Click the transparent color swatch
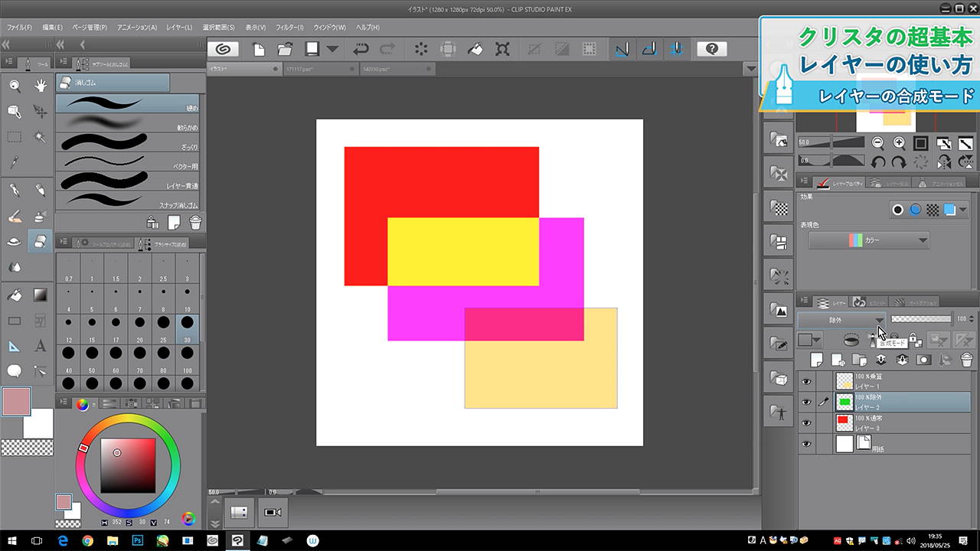 tap(26, 448)
